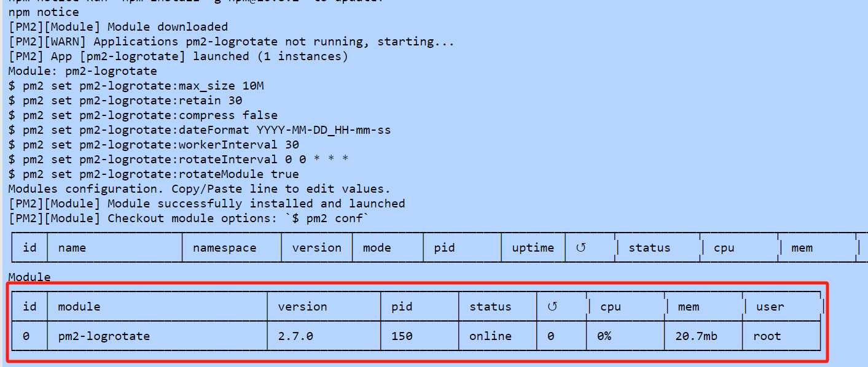Click the cpu value "0%"
This screenshot has width=868, height=367.
(605, 336)
